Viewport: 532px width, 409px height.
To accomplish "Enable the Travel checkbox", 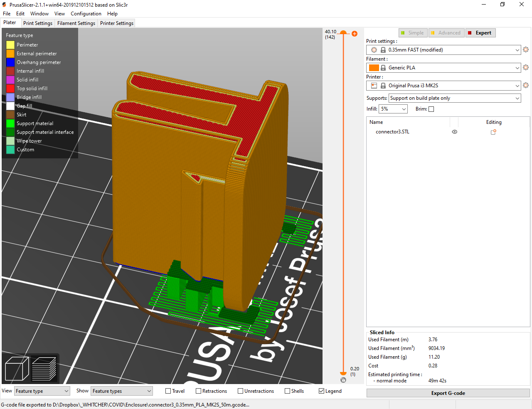I will (168, 391).
